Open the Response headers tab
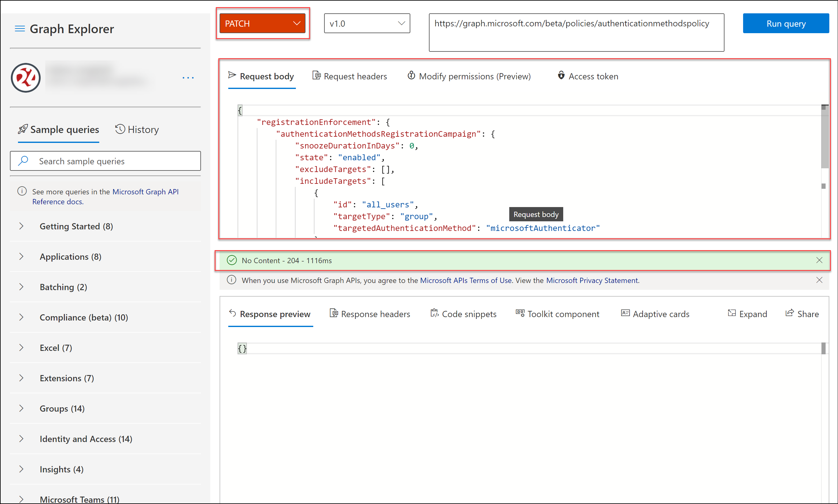 370,314
